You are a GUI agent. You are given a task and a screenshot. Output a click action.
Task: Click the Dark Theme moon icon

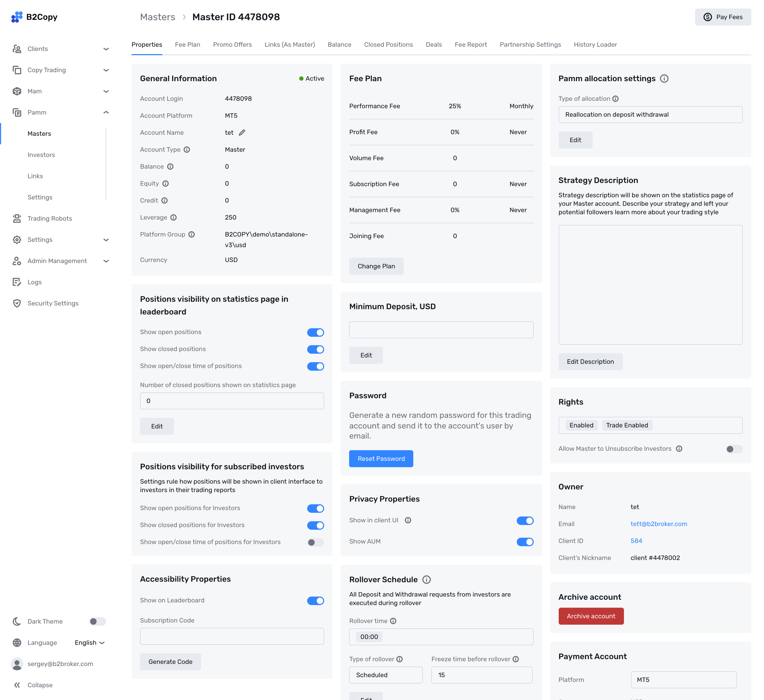(x=17, y=622)
